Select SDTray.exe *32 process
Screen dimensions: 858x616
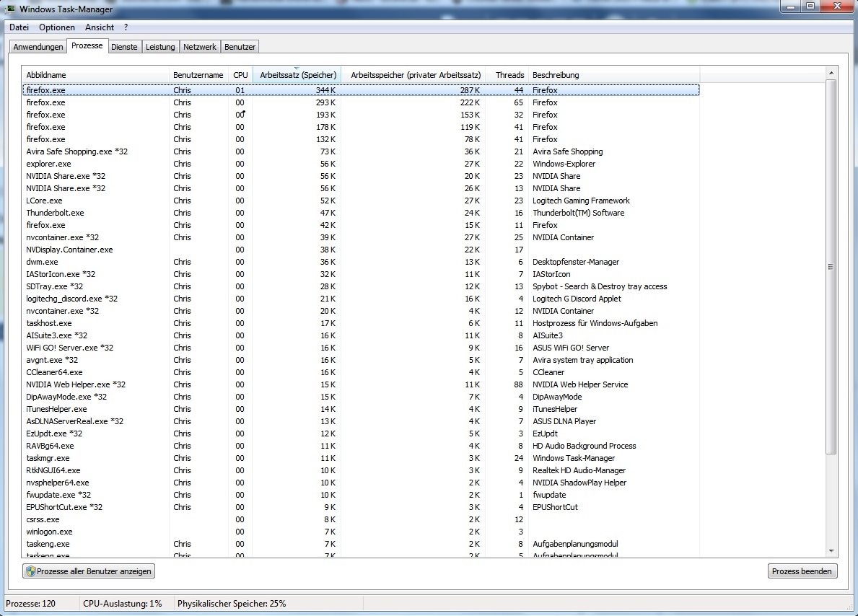361,286
